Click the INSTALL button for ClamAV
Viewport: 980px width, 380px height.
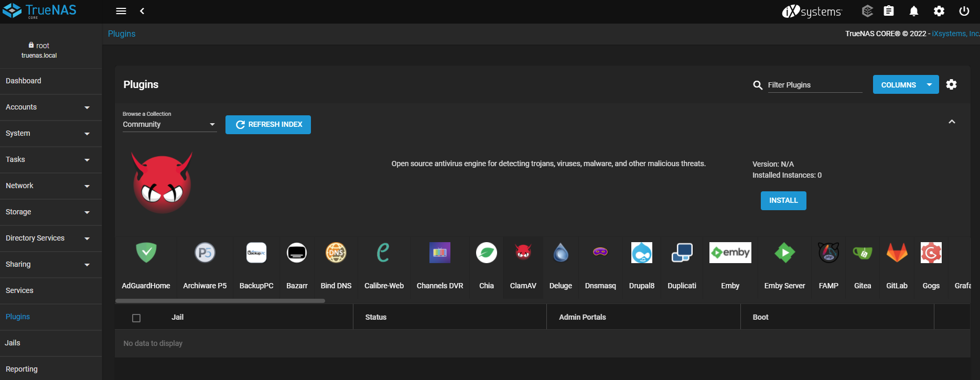783,201
